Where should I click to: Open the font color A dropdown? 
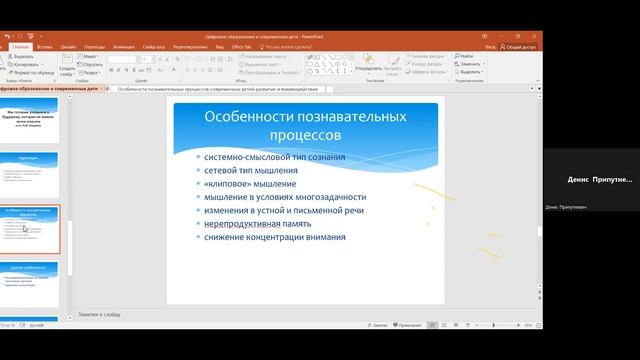(174, 70)
